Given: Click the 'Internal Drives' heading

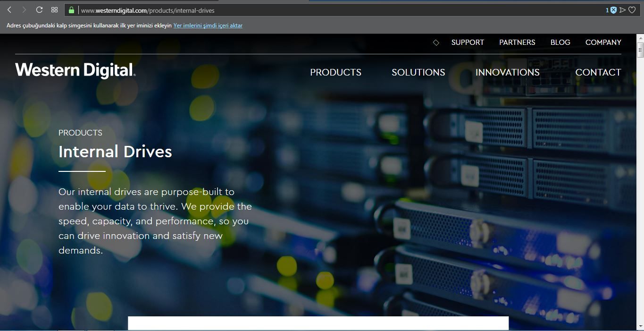Looking at the screenshot, I should pos(115,152).
